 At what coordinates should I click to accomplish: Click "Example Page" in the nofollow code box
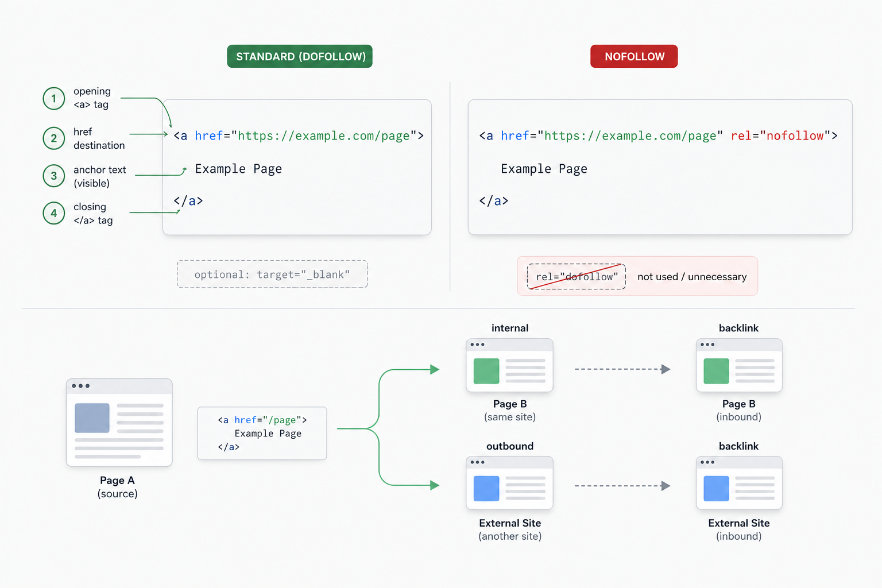click(544, 169)
